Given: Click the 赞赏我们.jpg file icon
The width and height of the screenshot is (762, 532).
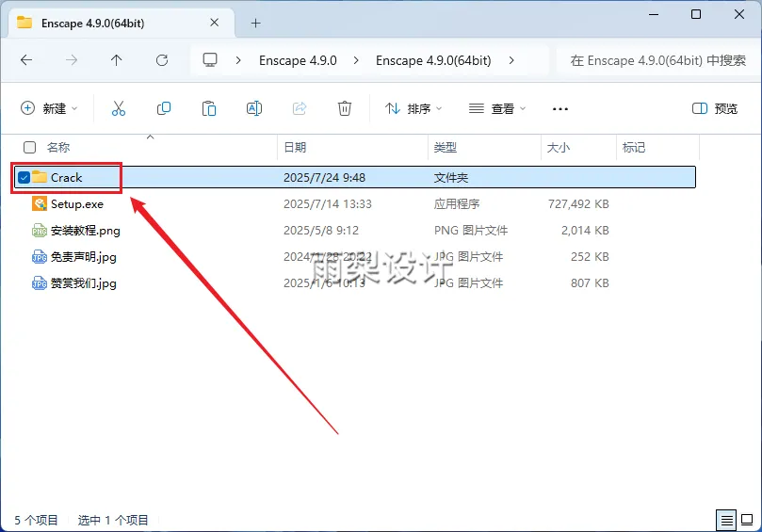Looking at the screenshot, I should (40, 282).
